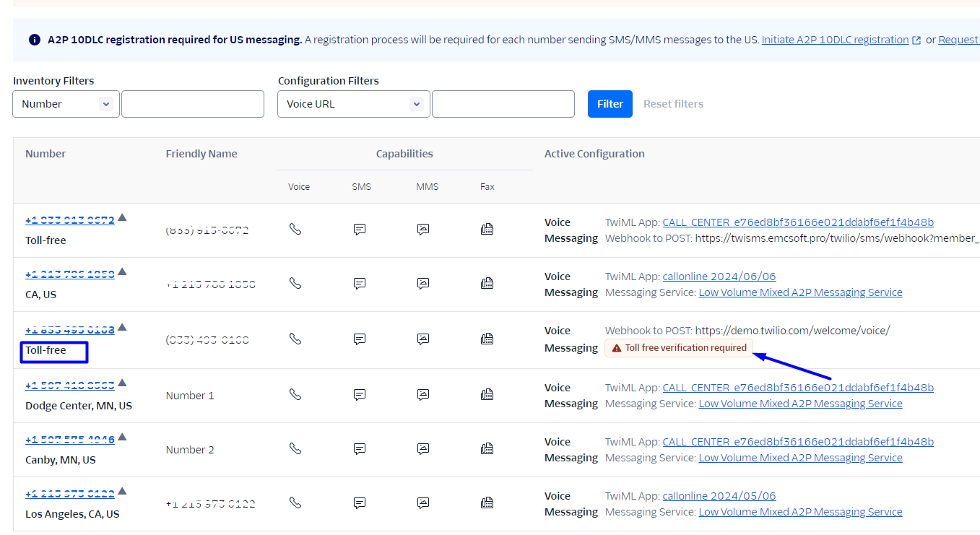980x535 pixels.
Task: Click the Fax icon in callonline 2024/06/06 row
Action: point(487,283)
